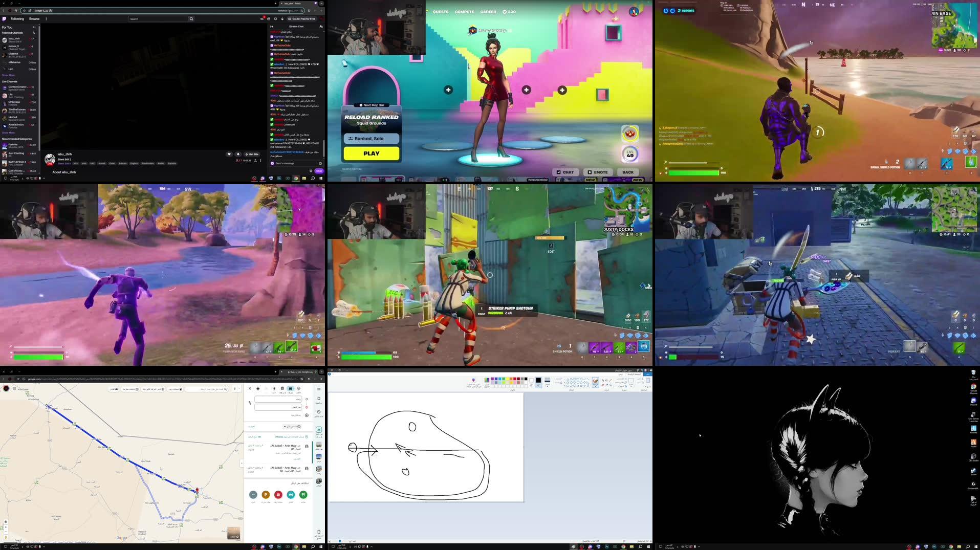Open Paint line Size dropdown
The width and height of the screenshot is (980, 550).
pos(548,382)
